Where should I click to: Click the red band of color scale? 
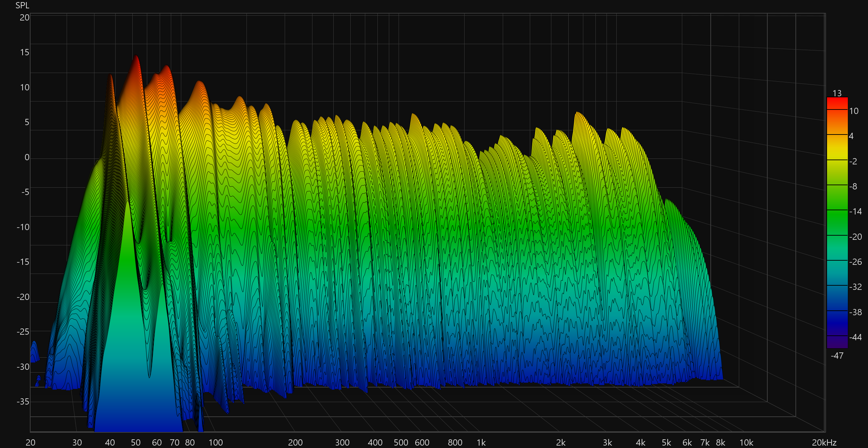point(837,103)
